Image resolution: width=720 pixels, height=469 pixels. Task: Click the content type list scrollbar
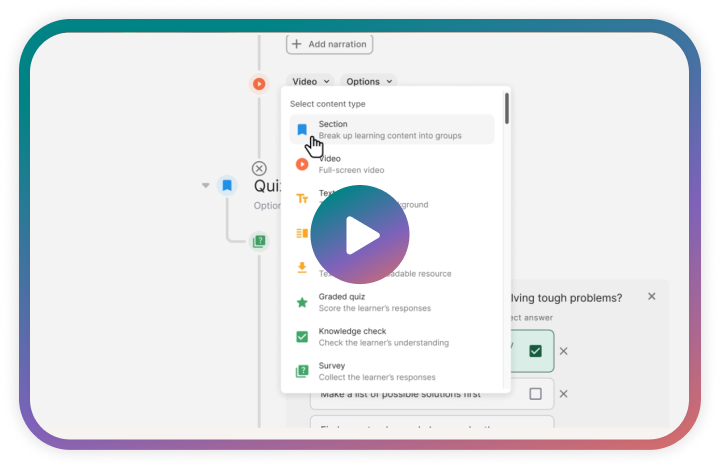(506, 109)
